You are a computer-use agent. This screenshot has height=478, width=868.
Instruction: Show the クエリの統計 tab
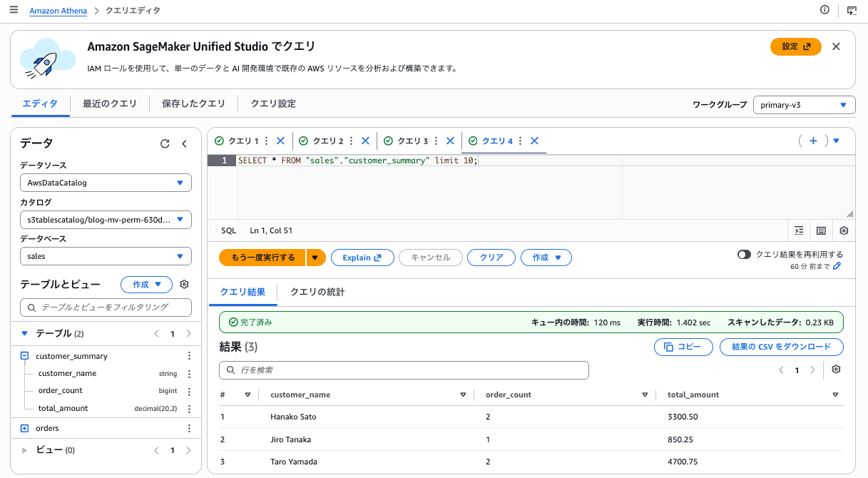tap(317, 292)
